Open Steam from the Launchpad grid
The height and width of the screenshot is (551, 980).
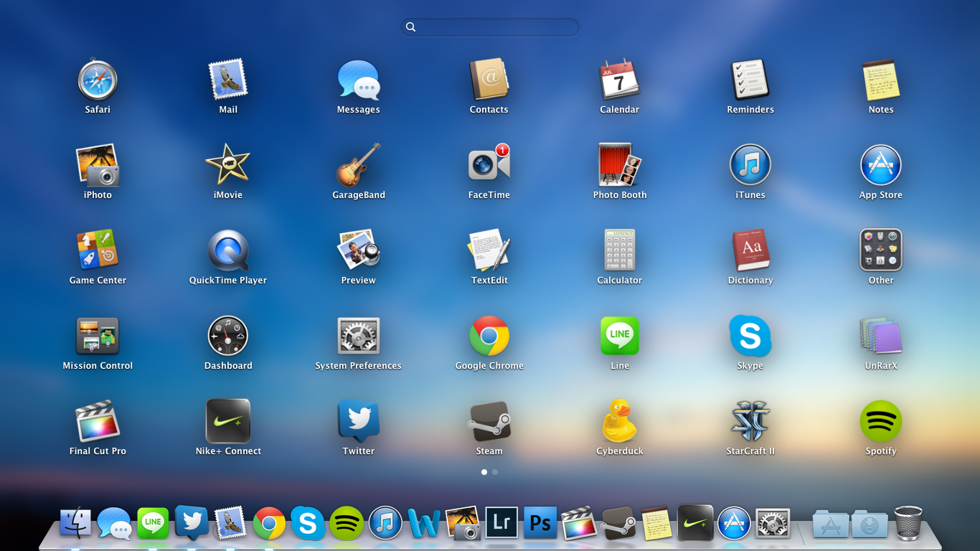pos(489,421)
